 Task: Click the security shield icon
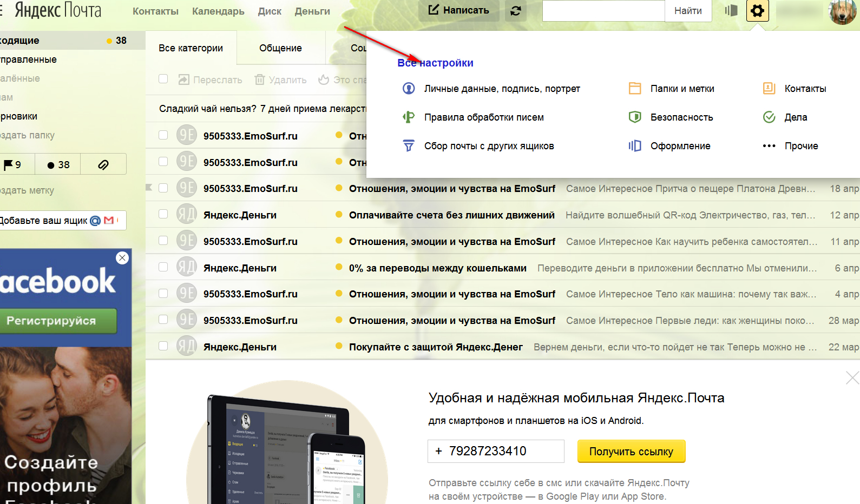(635, 117)
